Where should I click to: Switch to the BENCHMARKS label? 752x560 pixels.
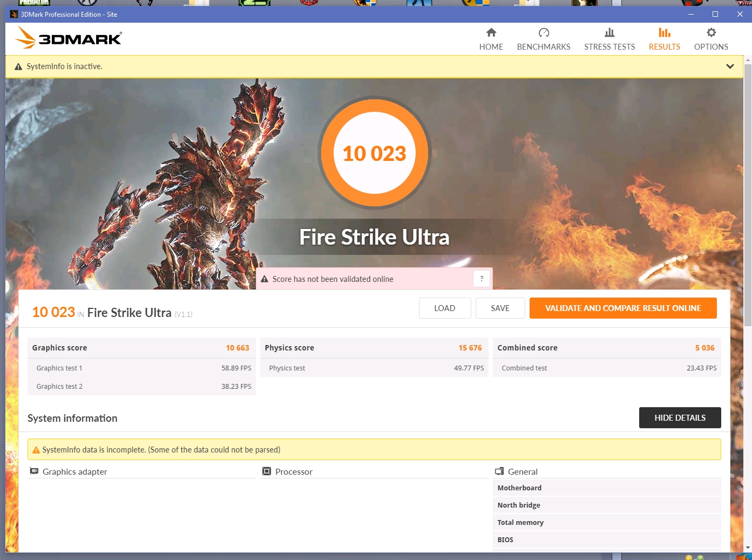544,47
